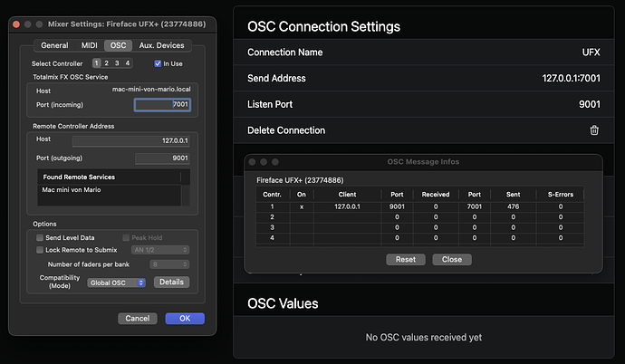Open the AN 1/2 submix dropdown
625x364 pixels.
pyautogui.click(x=160, y=250)
